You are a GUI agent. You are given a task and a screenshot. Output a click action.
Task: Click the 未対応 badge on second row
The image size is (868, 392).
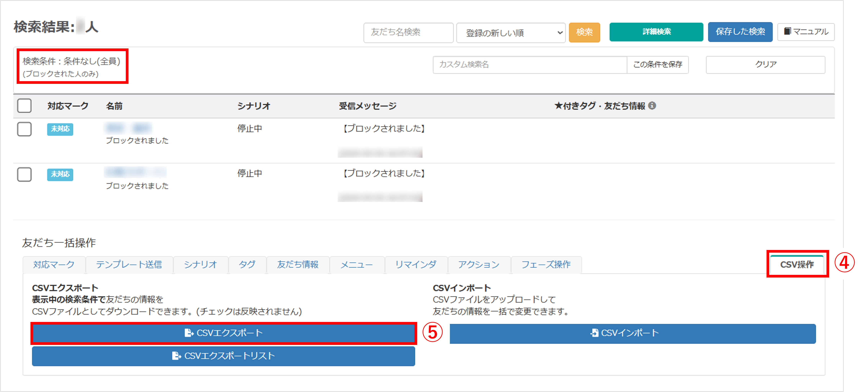(60, 174)
